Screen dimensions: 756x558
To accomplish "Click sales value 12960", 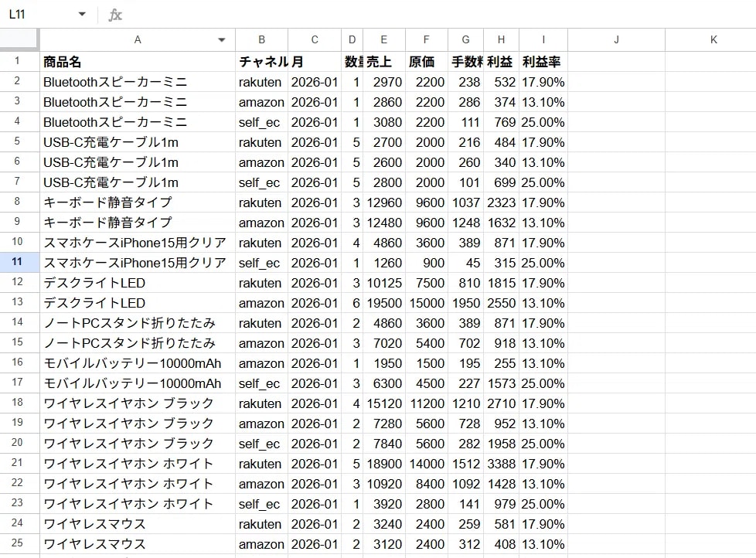I will pyautogui.click(x=383, y=202).
